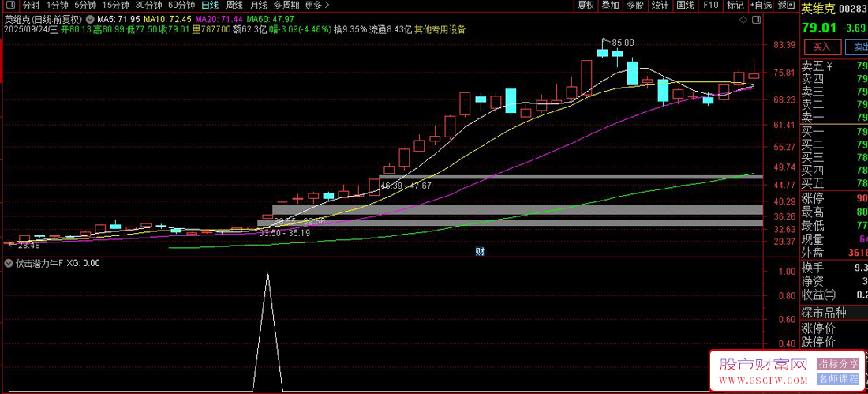Click the 28.48 low price label

[x=28, y=245]
